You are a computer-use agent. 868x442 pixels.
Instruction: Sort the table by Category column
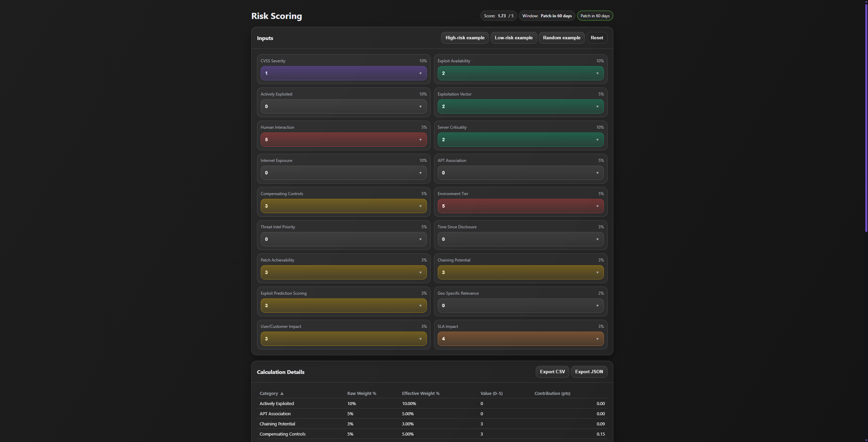(271, 393)
